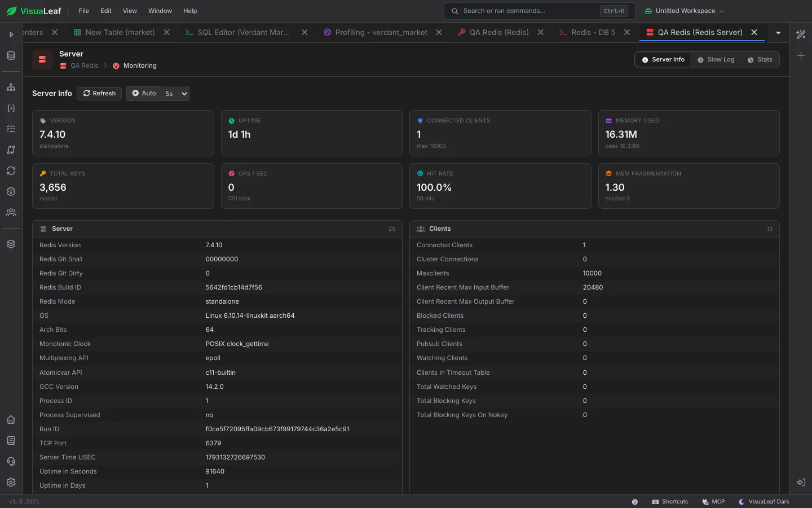
Task: Go to the home sidebar icon
Action: coord(11,419)
